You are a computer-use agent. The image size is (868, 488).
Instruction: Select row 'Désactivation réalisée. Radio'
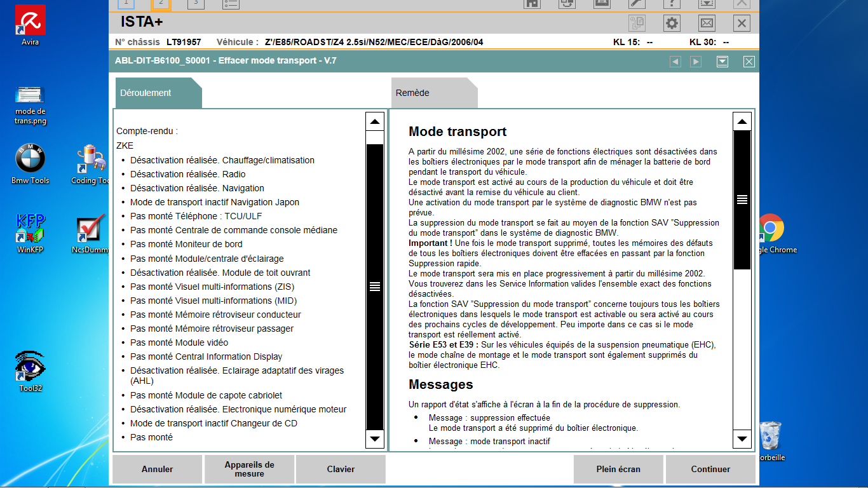pos(188,174)
